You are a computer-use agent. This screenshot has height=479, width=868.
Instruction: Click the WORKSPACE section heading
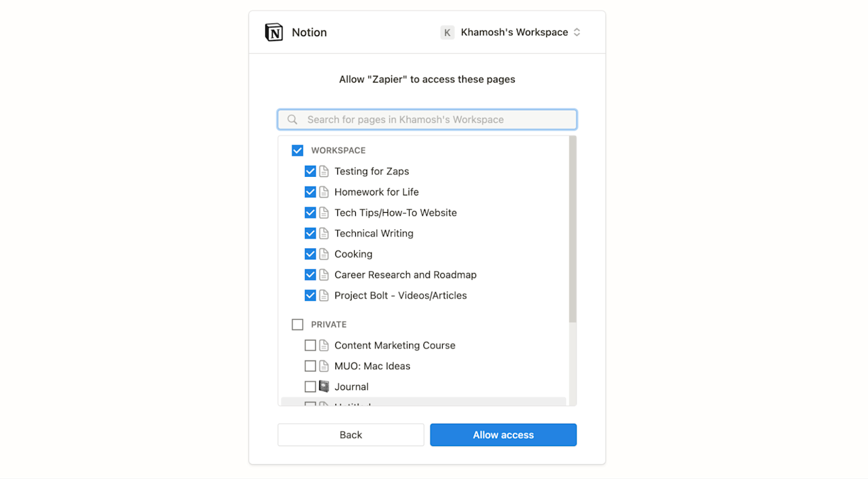[339, 150]
